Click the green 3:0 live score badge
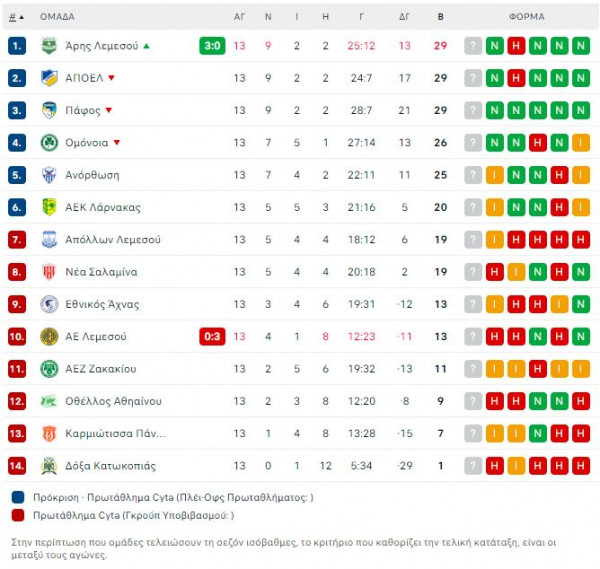The width and height of the screenshot is (600, 569). [x=212, y=46]
